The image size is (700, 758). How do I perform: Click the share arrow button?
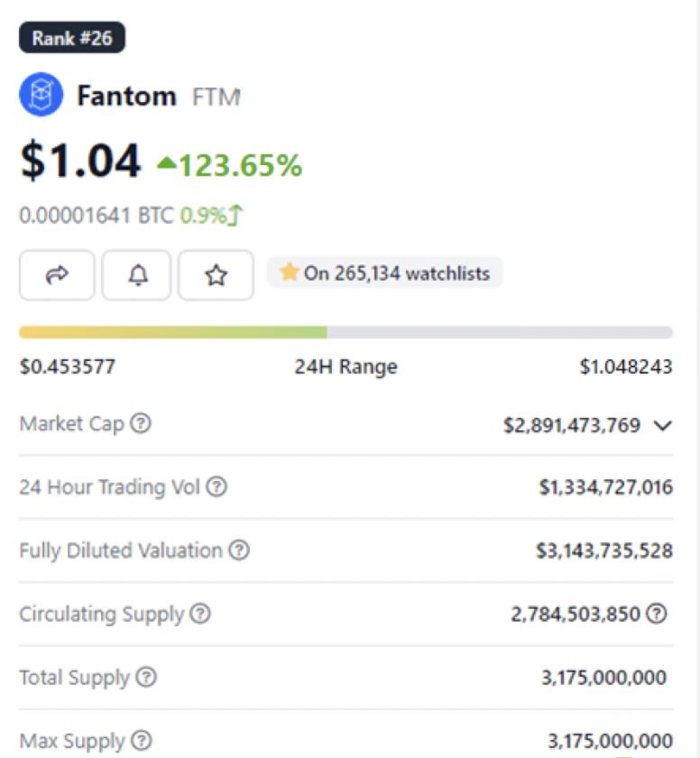click(57, 275)
